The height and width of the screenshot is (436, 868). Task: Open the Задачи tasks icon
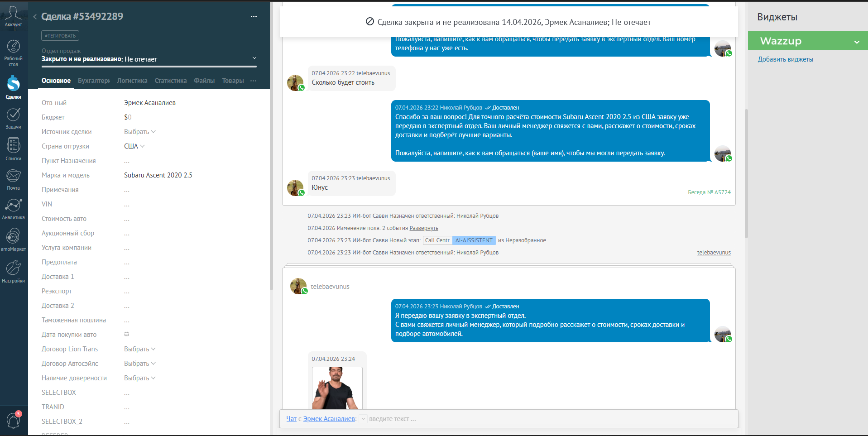coord(13,118)
